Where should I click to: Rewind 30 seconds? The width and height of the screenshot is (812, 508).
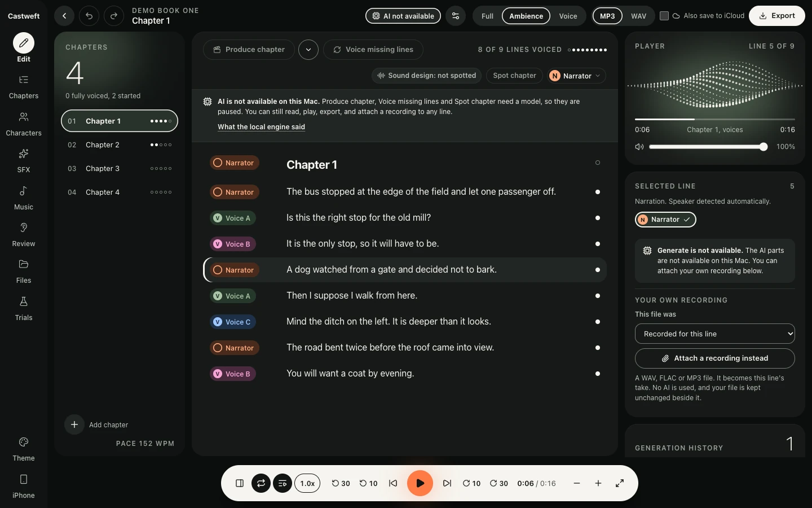(x=341, y=483)
